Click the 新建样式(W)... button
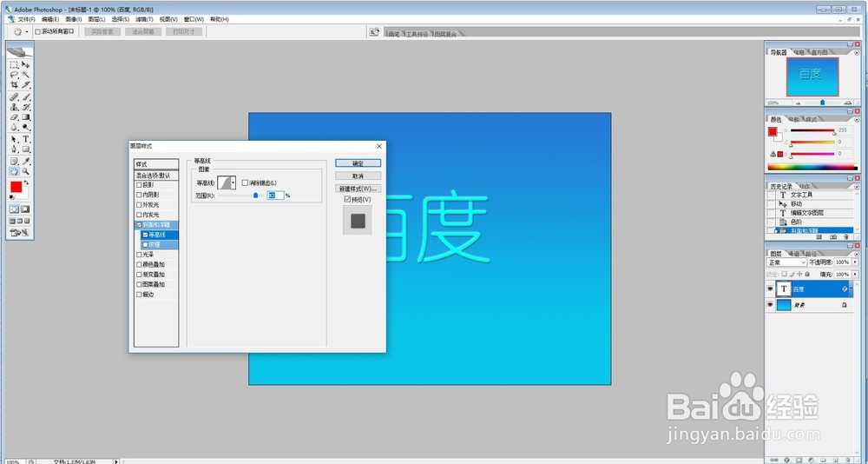 tap(358, 189)
